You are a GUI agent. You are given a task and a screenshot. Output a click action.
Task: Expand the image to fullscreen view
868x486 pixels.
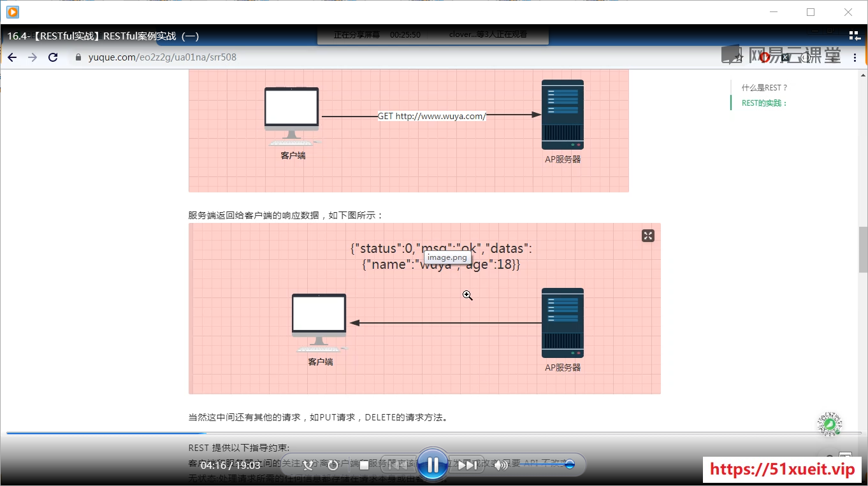coord(647,236)
